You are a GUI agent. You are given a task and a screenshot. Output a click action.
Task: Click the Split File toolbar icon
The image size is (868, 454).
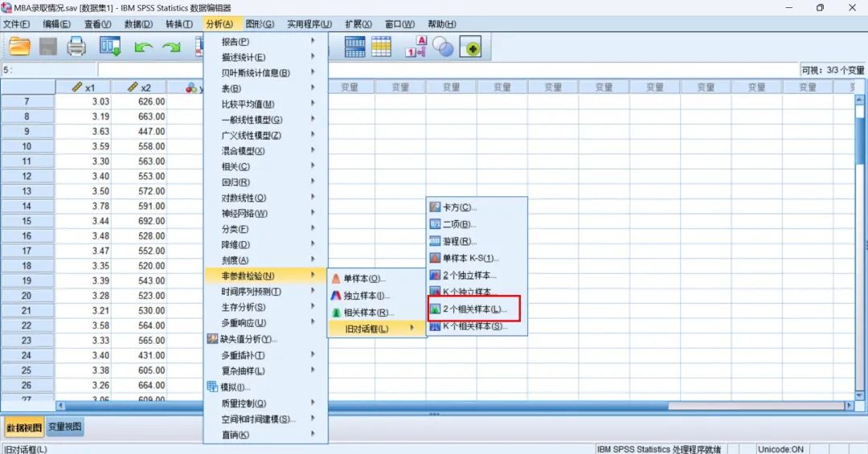point(355,47)
